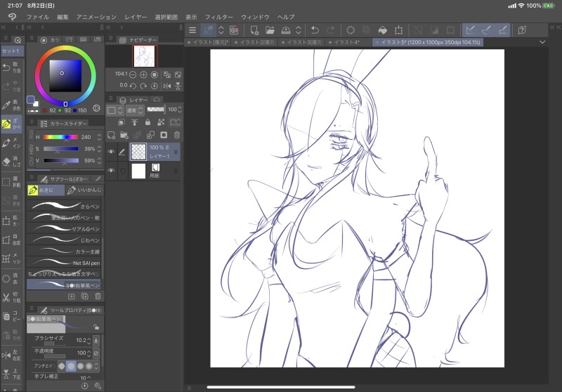Expand the document tab list chevron
This screenshot has height=392, width=562.
(542, 43)
